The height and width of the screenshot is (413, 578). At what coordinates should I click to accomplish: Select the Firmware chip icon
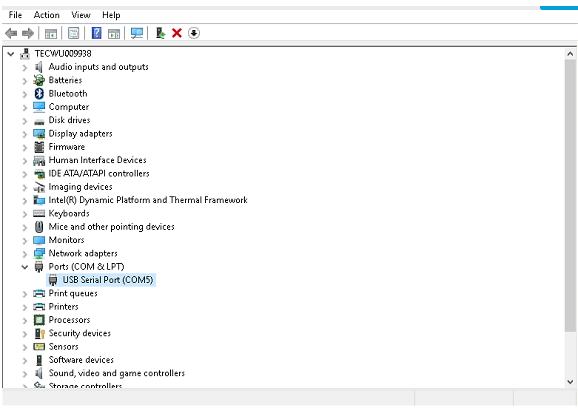39,147
